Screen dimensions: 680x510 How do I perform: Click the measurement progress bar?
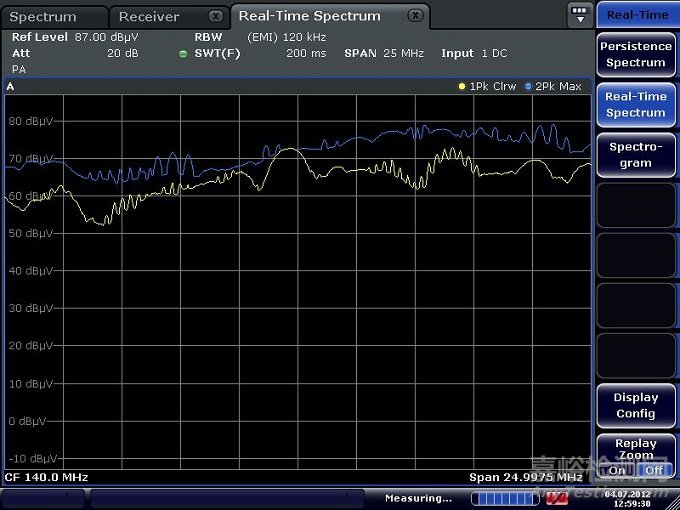(504, 498)
